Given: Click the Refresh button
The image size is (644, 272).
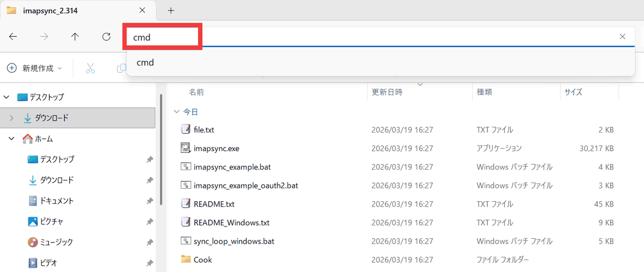Looking at the screenshot, I should [106, 36].
